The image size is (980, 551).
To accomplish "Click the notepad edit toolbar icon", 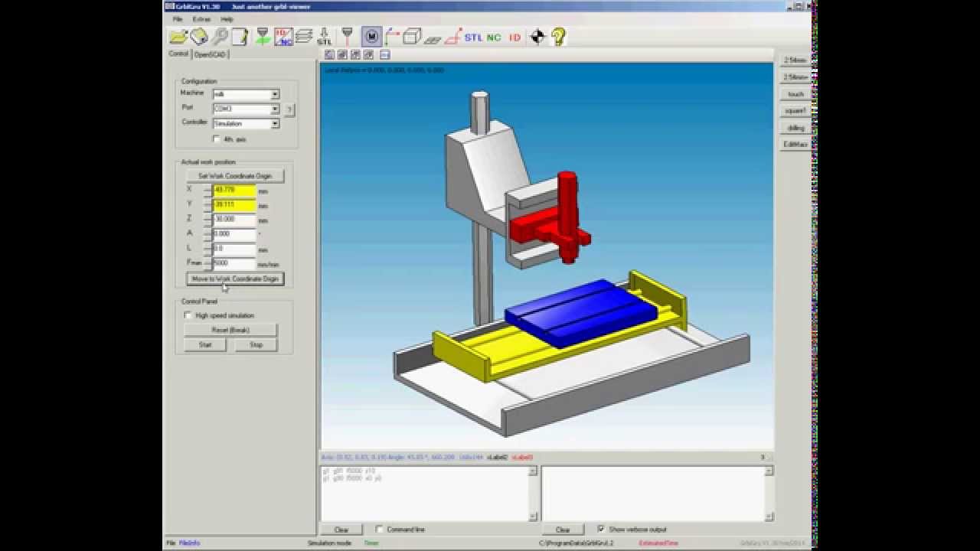I will [240, 36].
